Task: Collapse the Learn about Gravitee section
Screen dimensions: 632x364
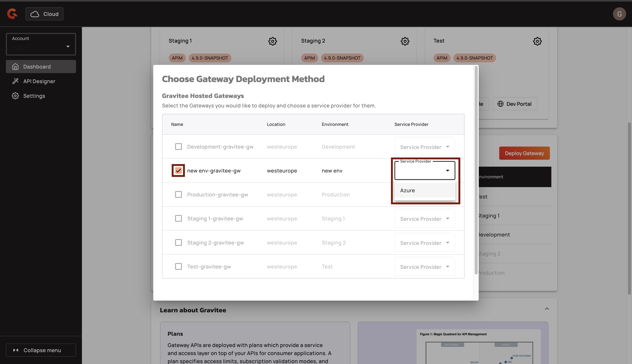Action: click(x=547, y=309)
